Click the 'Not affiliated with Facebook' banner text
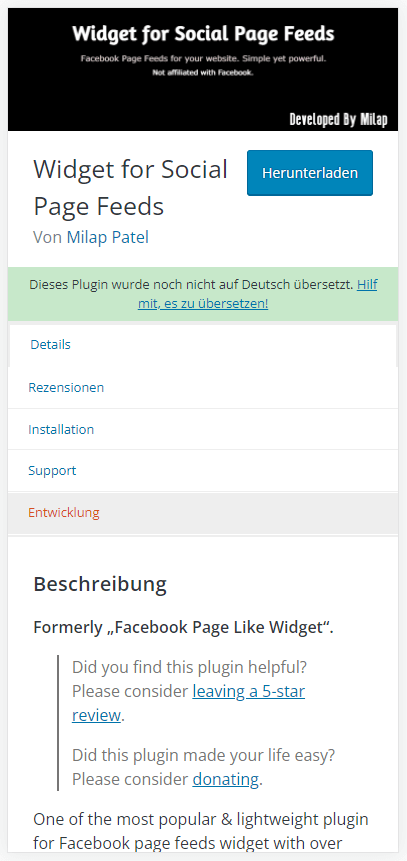Viewport: 407px width, 861px height. click(x=203, y=72)
